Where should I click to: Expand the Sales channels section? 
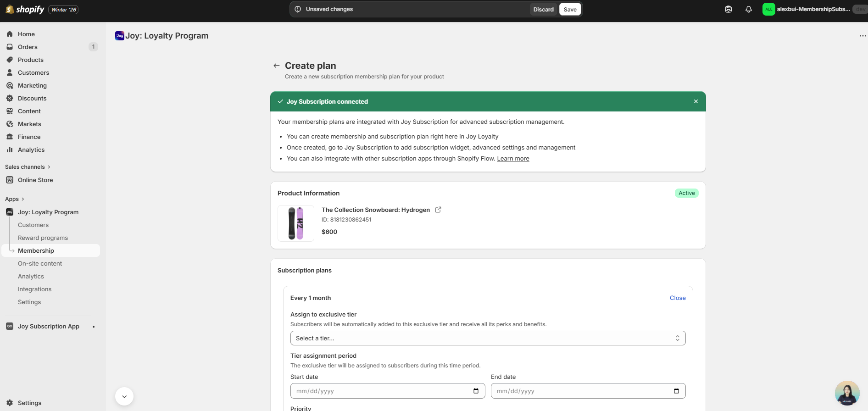pos(28,167)
